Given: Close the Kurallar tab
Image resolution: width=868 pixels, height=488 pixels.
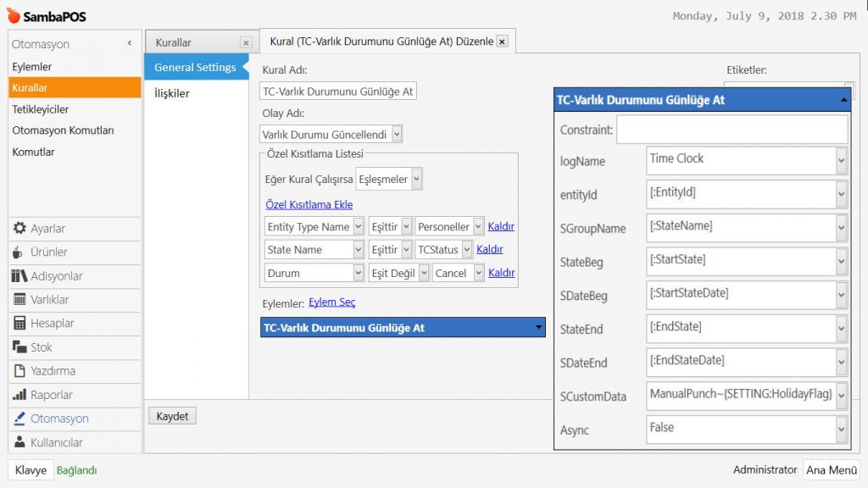Looking at the screenshot, I should tap(246, 42).
